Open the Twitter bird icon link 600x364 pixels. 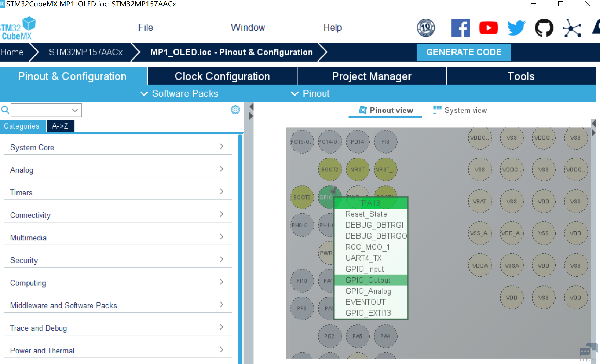tap(516, 28)
